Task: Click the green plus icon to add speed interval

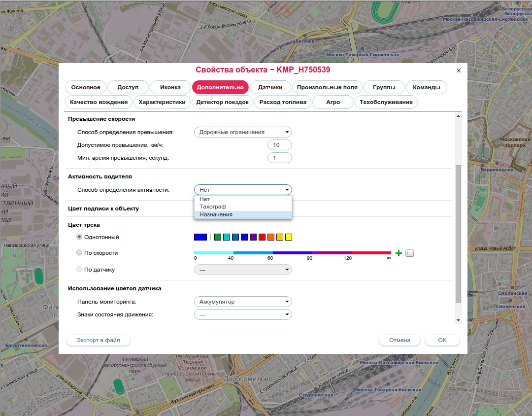Action: (x=399, y=253)
